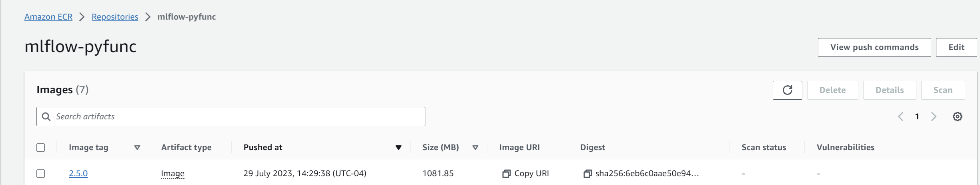
Task: Select all images checkbox in header
Action: [x=41, y=147]
